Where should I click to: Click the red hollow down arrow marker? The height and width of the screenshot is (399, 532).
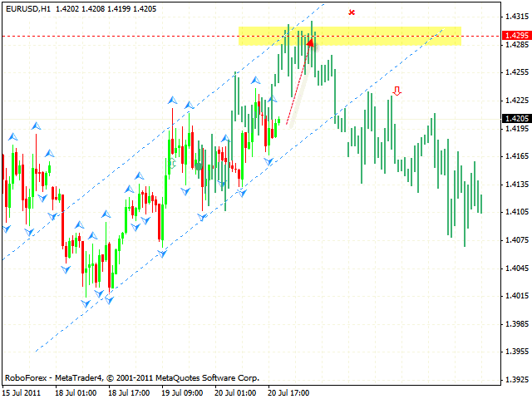397,91
